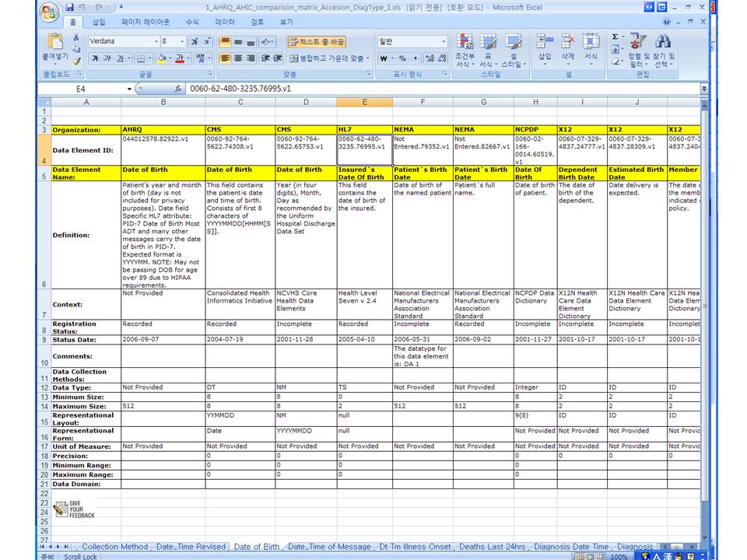Toggle italic formatting
The image size is (747, 560).
click(x=107, y=58)
